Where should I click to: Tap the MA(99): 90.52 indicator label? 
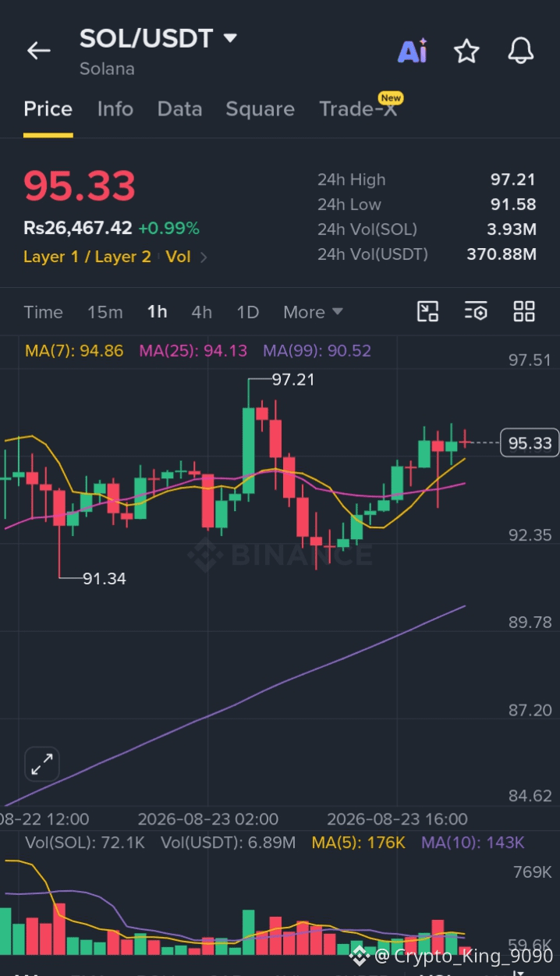click(317, 350)
